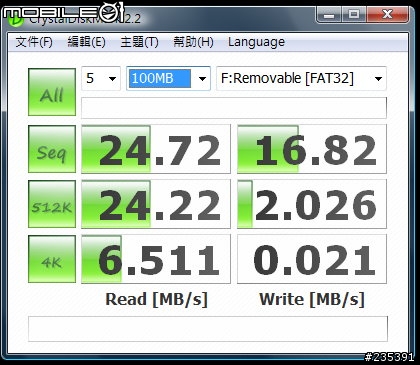Open the 100MB test size dropdown
Viewport: 420px width, 365px height.
168,79
